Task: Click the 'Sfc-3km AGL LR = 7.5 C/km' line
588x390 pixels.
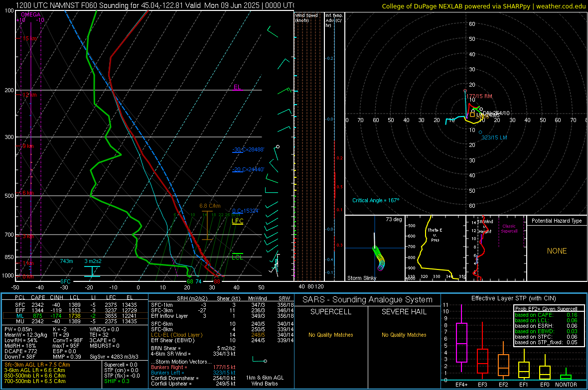Action: (37, 365)
